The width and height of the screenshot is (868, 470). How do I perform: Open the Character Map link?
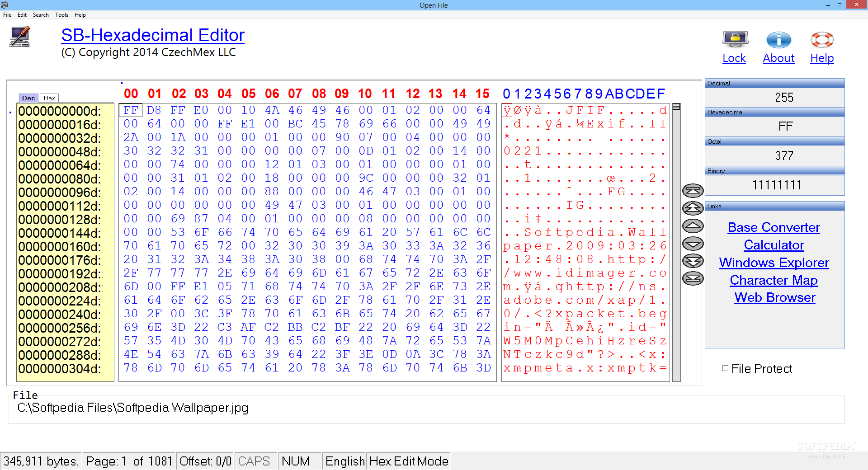tap(774, 280)
